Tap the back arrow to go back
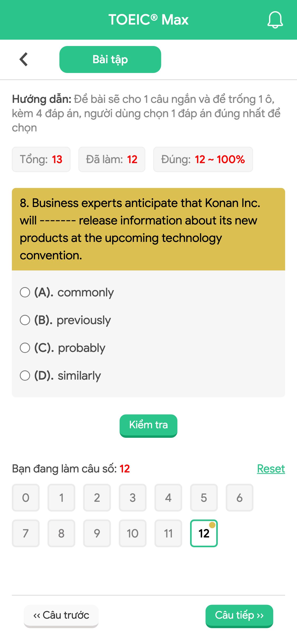This screenshot has height=644, width=297. [23, 59]
